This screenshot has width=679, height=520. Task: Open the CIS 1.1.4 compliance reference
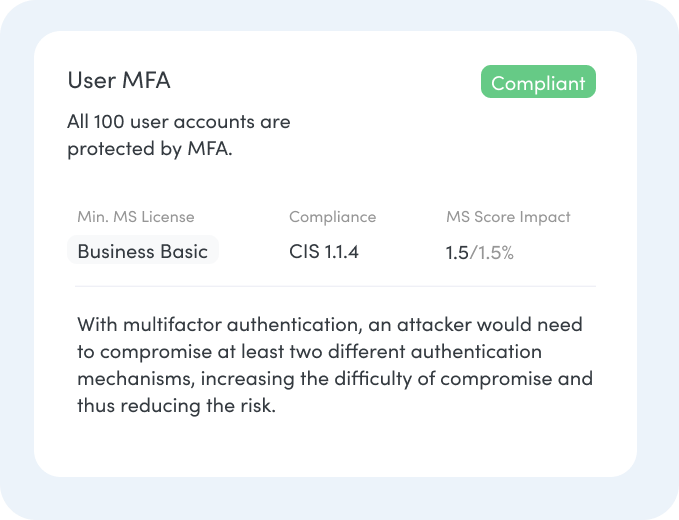pos(324,251)
